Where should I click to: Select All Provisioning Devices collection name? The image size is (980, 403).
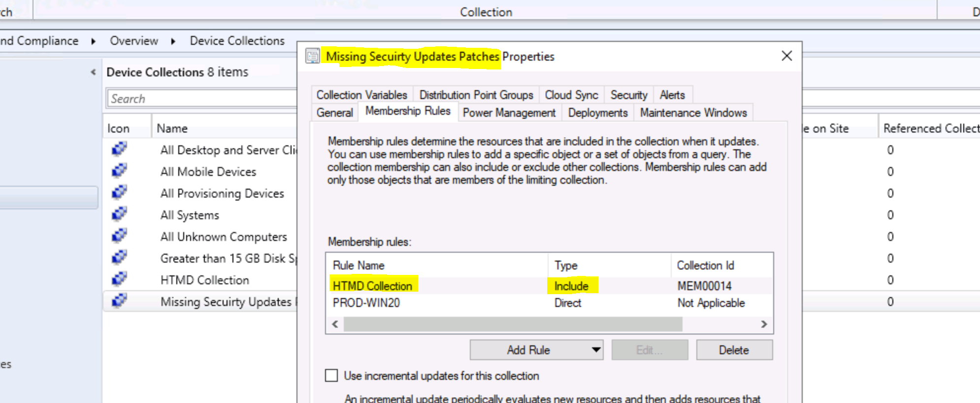click(222, 193)
